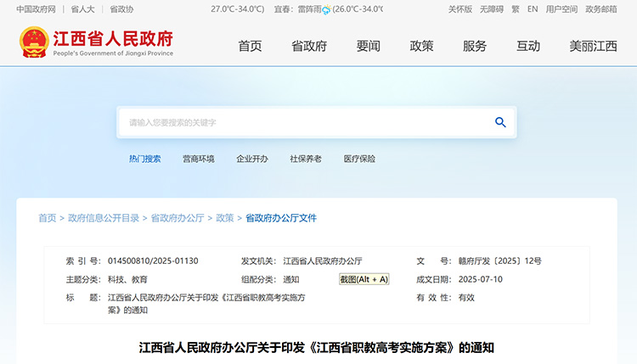Click index number 014500810/2025-01130
This screenshot has width=637, height=364.
153,261
